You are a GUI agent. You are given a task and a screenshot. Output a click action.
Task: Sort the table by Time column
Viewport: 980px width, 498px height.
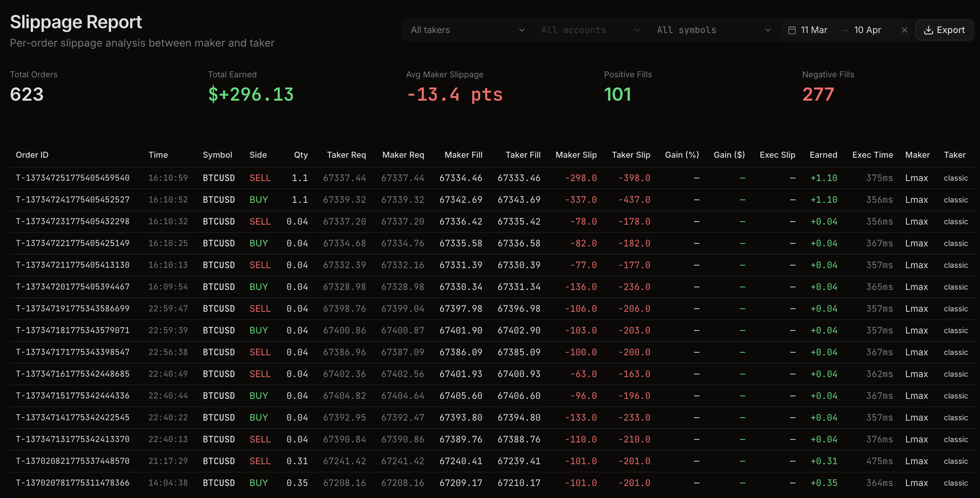coord(158,155)
